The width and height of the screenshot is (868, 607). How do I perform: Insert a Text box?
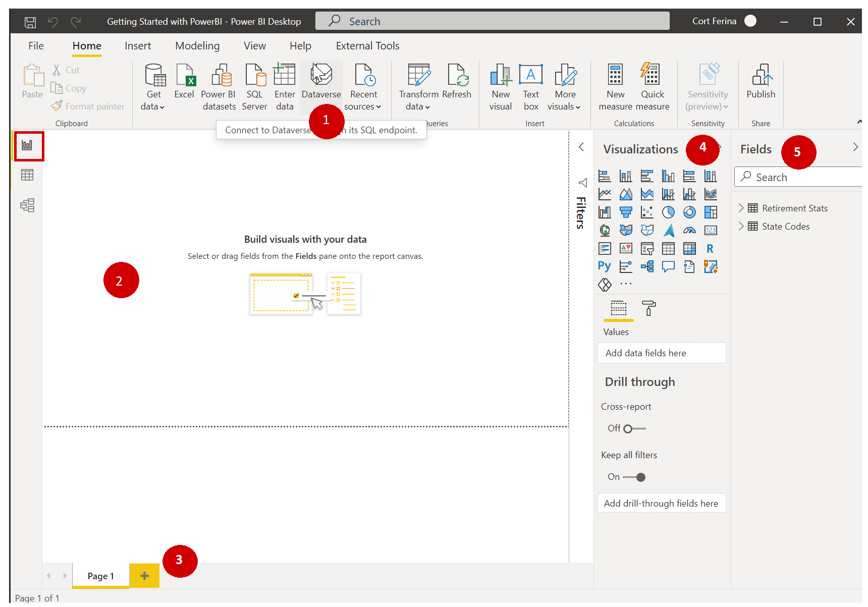[x=531, y=87]
